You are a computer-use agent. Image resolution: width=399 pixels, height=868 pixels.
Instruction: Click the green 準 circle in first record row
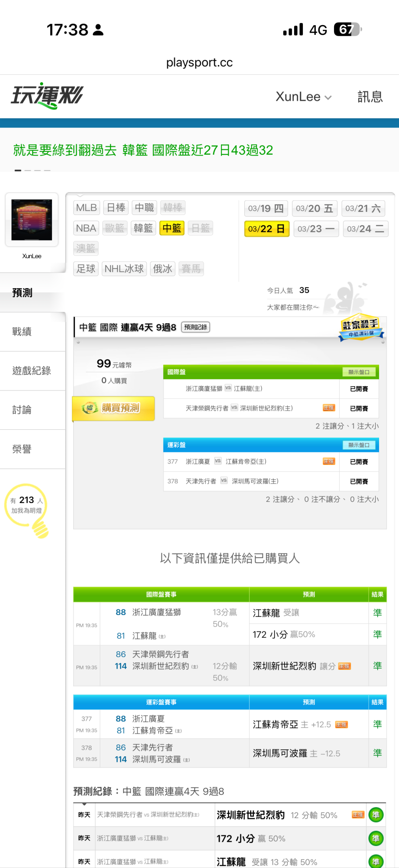376,815
